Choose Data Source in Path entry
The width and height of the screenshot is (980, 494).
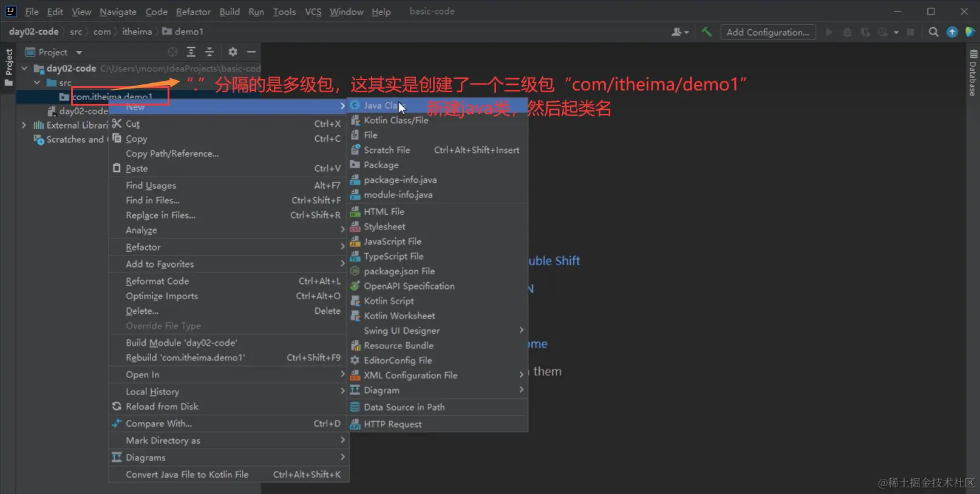tap(438, 407)
